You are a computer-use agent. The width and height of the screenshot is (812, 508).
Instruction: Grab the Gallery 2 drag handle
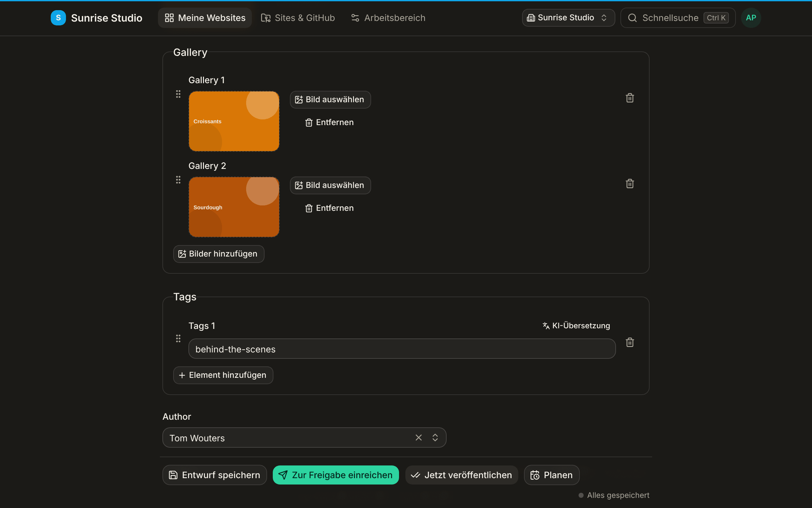coord(178,180)
